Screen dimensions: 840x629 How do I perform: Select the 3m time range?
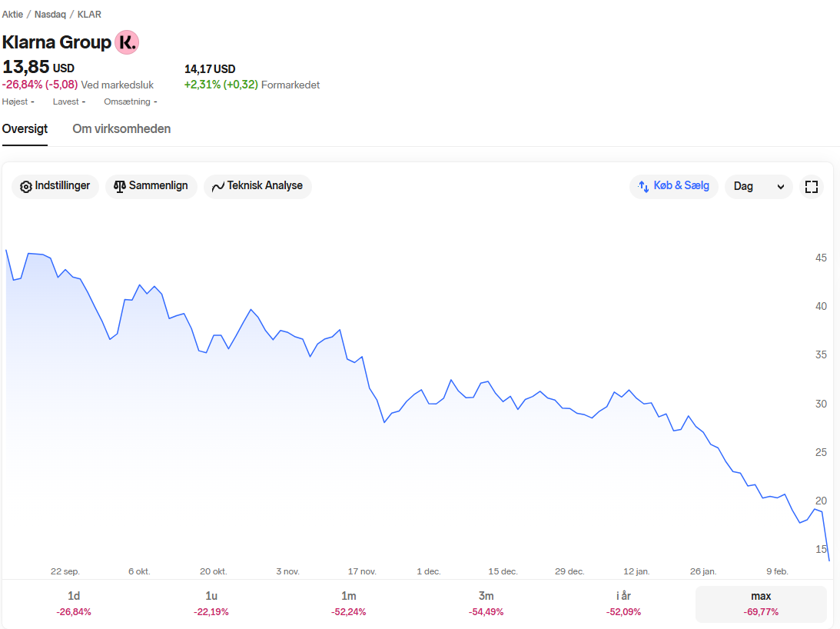pyautogui.click(x=486, y=604)
